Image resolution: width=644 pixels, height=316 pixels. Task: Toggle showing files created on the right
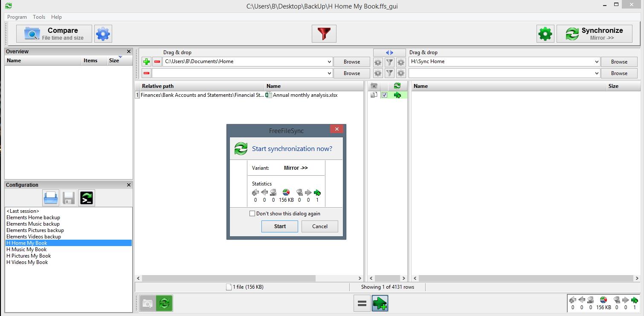(x=380, y=303)
